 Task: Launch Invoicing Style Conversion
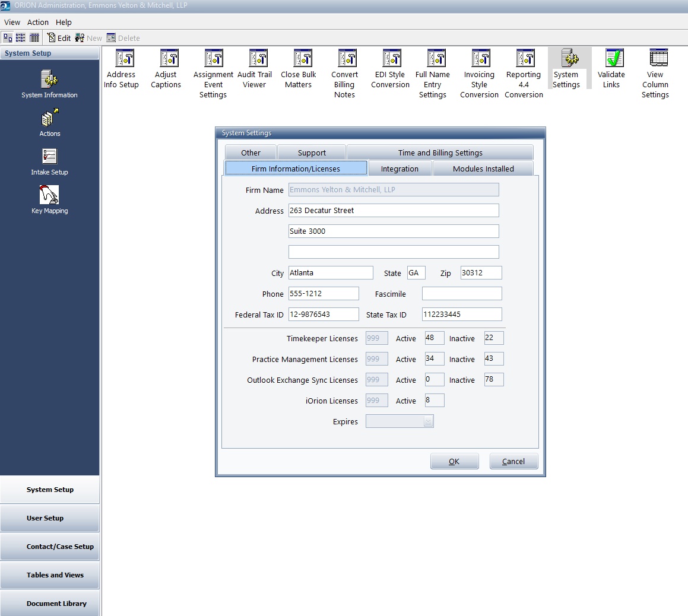[479, 74]
